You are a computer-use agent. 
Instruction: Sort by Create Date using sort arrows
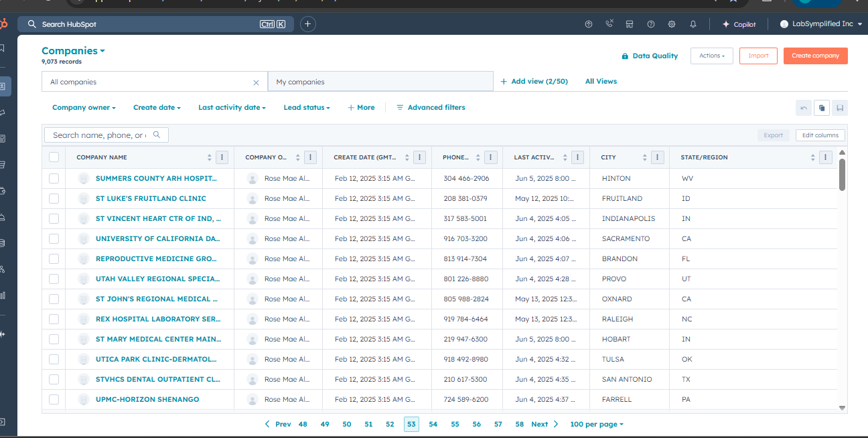coord(407,157)
